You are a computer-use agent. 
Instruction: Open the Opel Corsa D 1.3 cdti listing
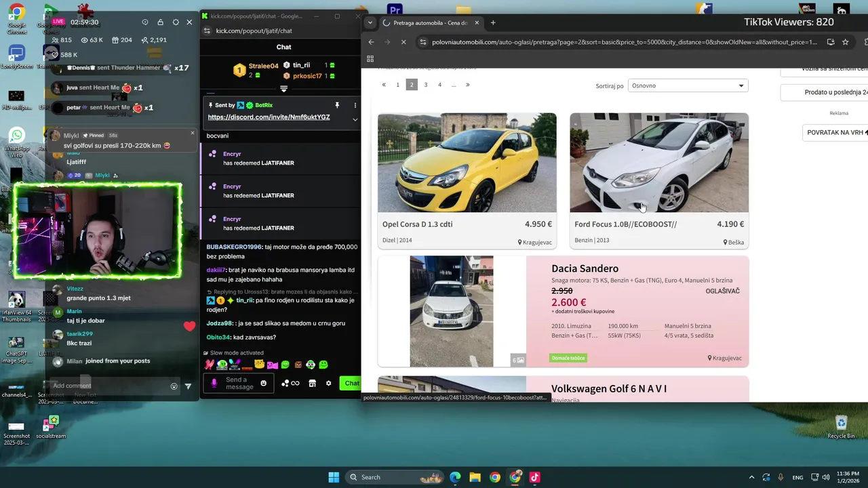(x=417, y=224)
